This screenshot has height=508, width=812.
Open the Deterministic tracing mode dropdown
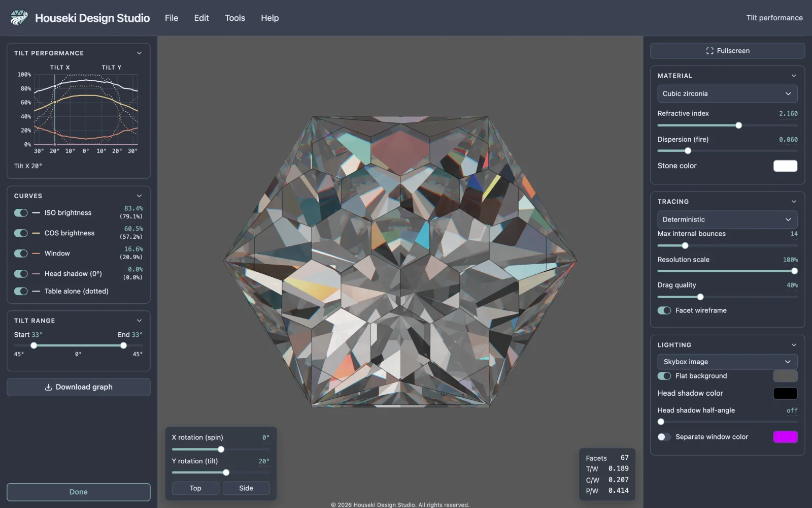pos(727,219)
